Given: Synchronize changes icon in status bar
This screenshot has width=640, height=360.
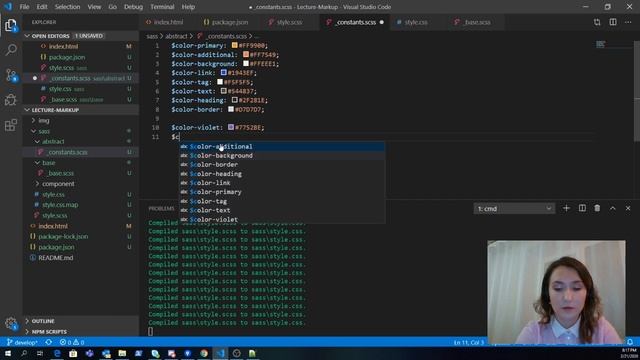Looking at the screenshot, I should click(x=49, y=342).
